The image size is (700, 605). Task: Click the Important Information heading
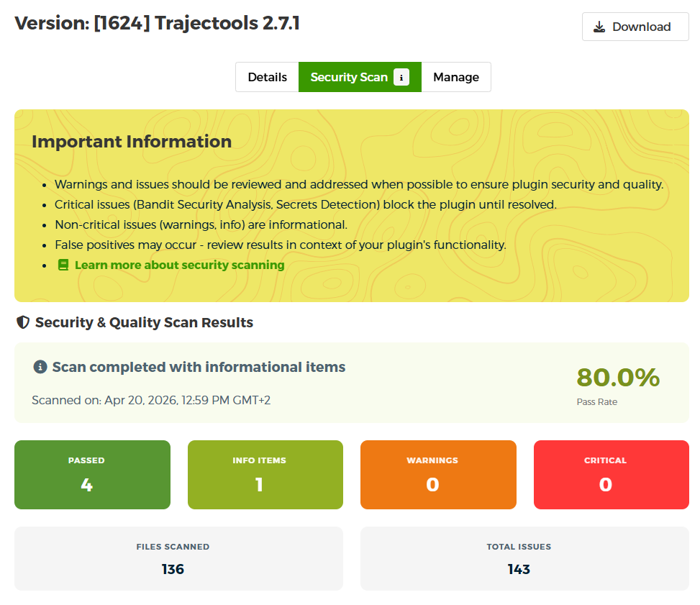click(x=132, y=142)
